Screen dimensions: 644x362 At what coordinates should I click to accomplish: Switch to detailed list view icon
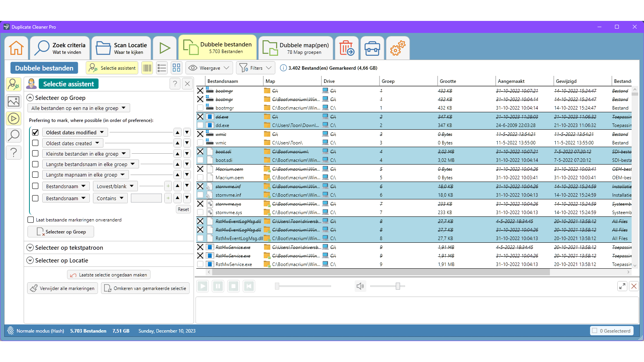[147, 68]
